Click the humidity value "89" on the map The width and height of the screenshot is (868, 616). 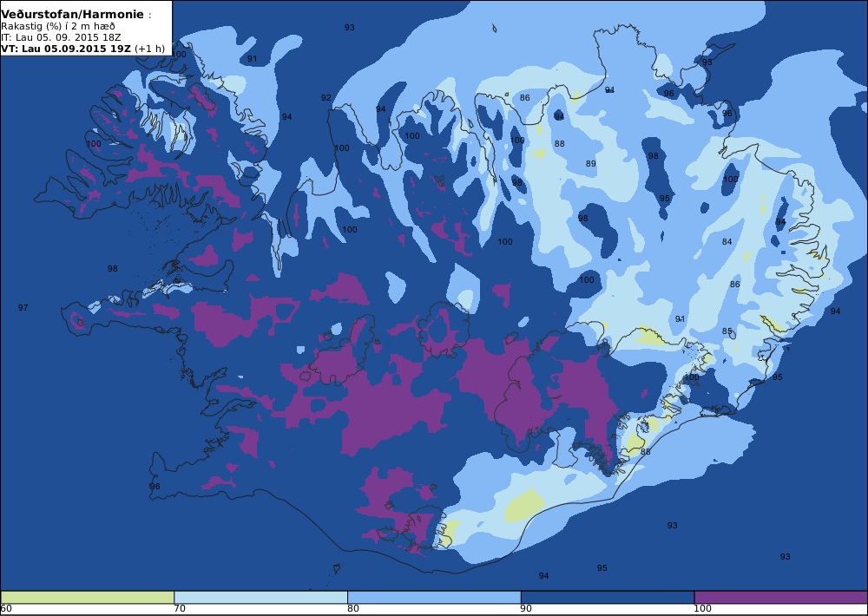(590, 163)
